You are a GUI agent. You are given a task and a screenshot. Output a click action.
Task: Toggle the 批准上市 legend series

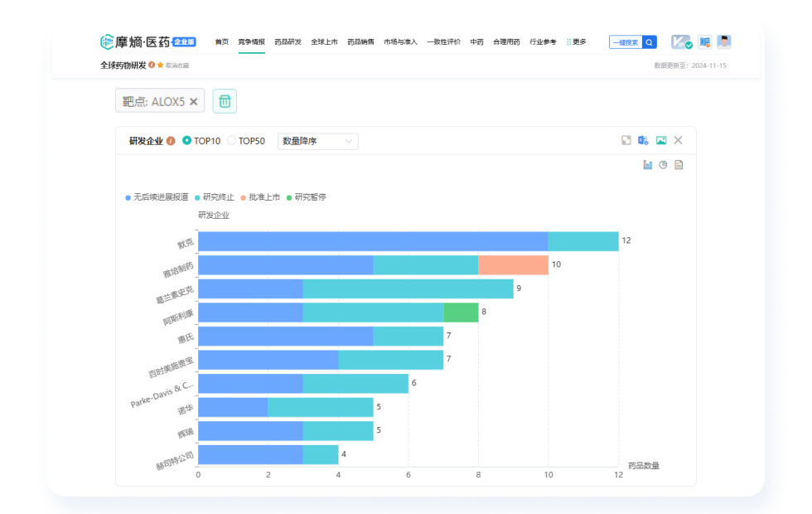tap(260, 197)
